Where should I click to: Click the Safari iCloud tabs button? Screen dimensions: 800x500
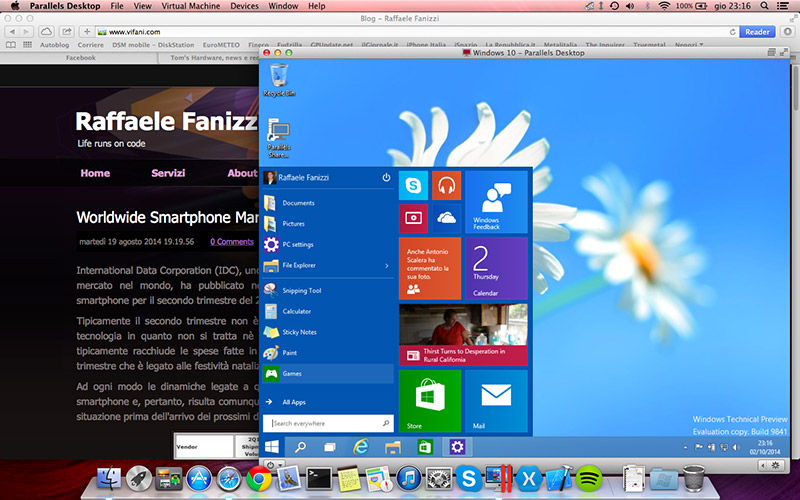pyautogui.click(x=46, y=32)
